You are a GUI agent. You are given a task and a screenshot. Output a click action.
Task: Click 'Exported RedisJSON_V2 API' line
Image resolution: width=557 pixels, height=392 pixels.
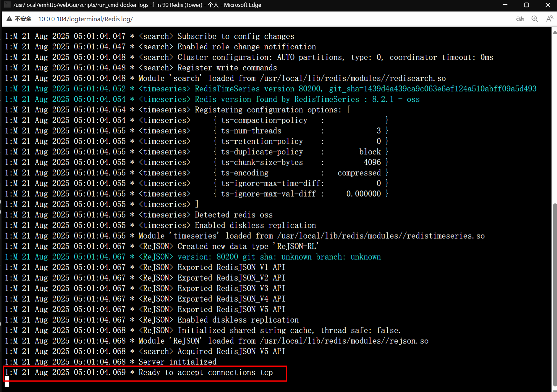pyautogui.click(x=145, y=278)
